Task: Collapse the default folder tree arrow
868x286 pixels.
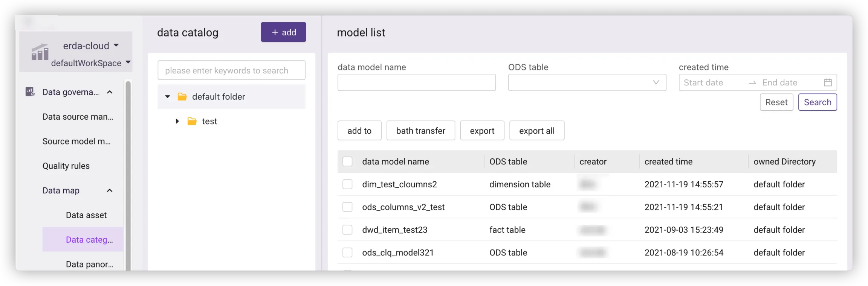Action: [x=168, y=97]
